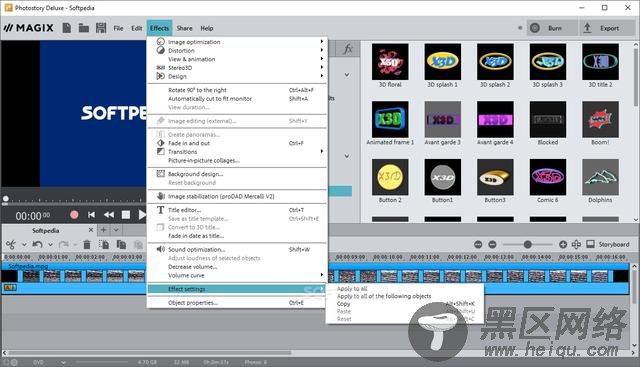Open dropdown arrow next to add tab button

116,230
